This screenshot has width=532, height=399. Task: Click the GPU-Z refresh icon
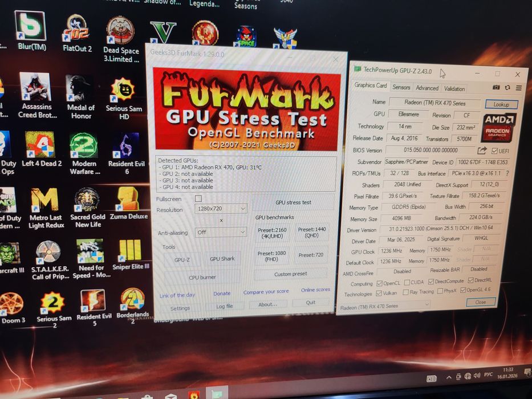(x=507, y=88)
